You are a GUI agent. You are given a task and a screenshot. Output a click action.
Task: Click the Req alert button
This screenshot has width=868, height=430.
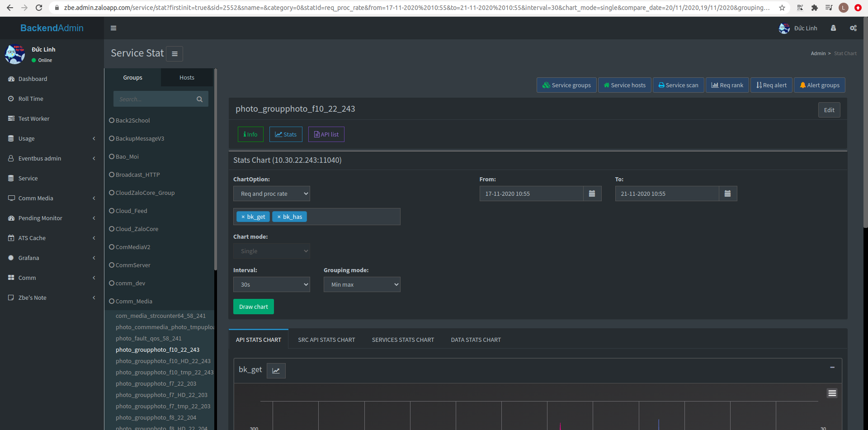pos(771,85)
